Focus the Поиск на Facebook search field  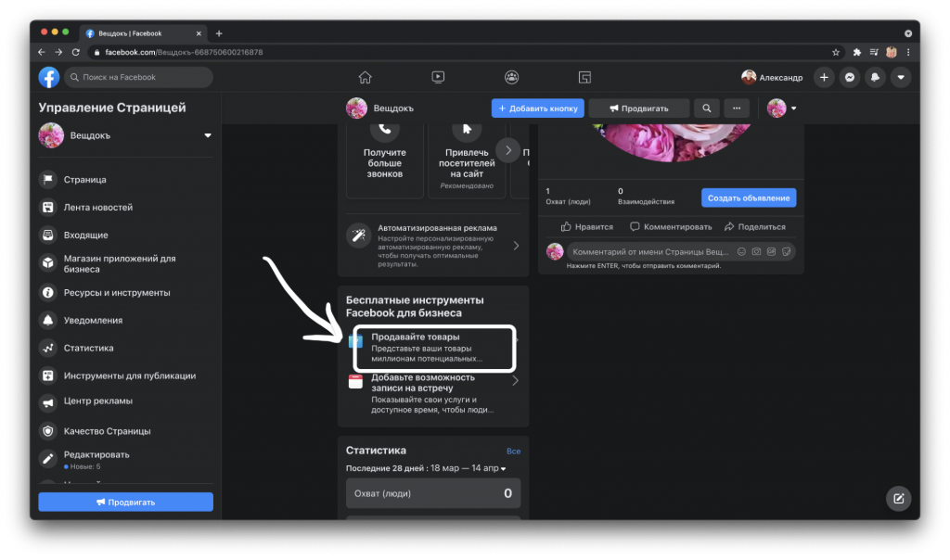click(139, 77)
